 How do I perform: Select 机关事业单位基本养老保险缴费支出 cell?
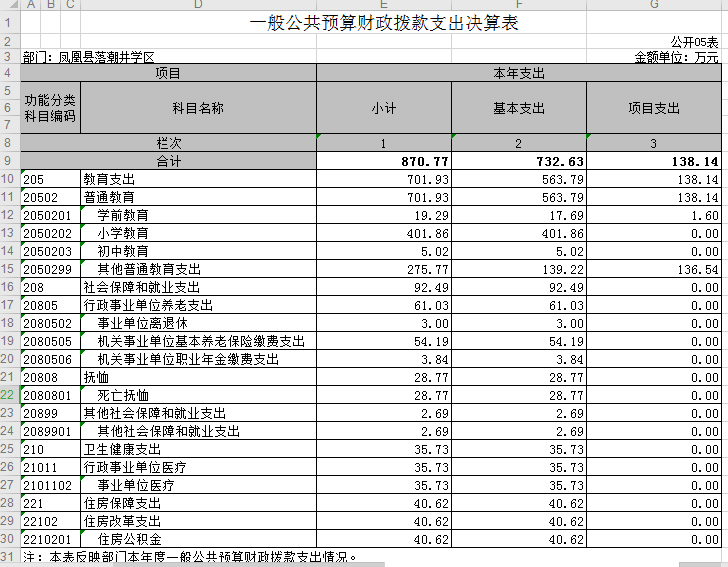(x=198, y=341)
